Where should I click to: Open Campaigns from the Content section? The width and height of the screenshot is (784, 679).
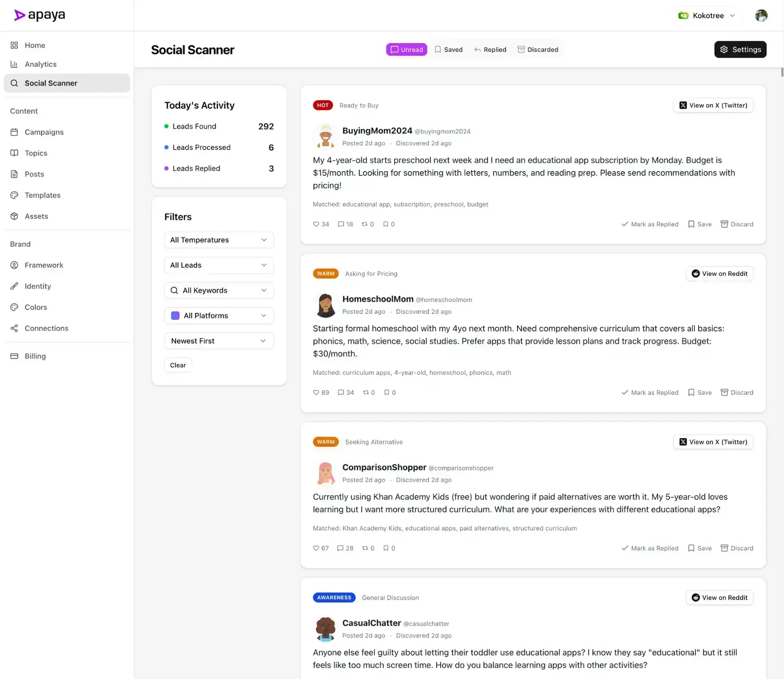(44, 132)
